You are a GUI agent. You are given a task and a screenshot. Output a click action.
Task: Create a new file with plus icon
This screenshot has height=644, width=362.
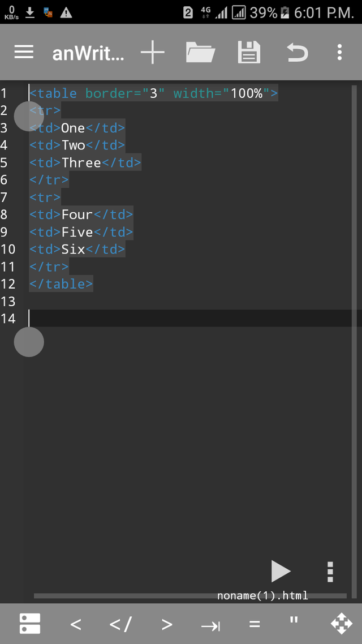[x=152, y=53]
